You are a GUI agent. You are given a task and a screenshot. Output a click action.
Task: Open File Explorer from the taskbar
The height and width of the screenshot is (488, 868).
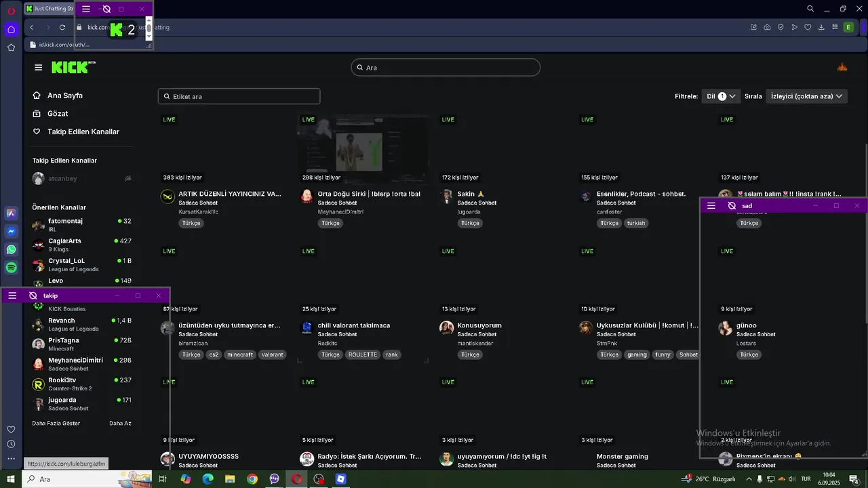230,479
